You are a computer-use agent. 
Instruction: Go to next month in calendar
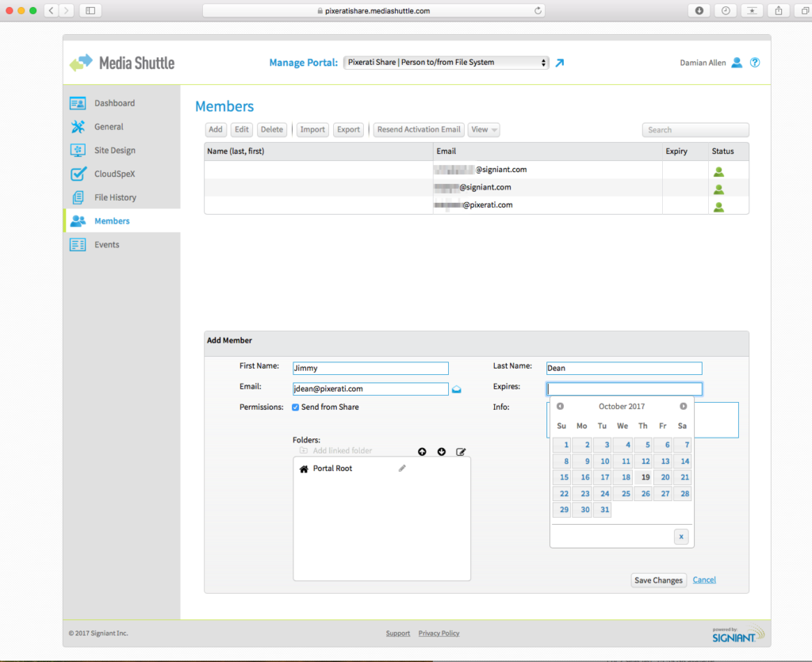pos(684,407)
